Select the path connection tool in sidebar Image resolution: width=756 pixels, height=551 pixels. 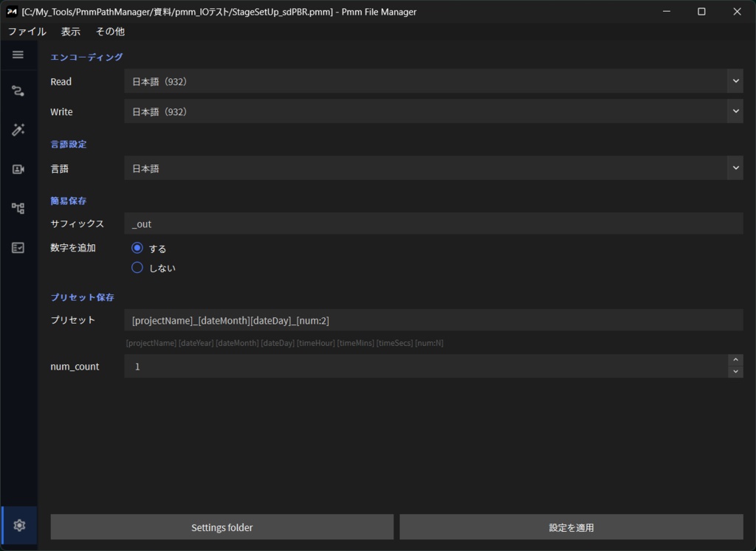[18, 90]
